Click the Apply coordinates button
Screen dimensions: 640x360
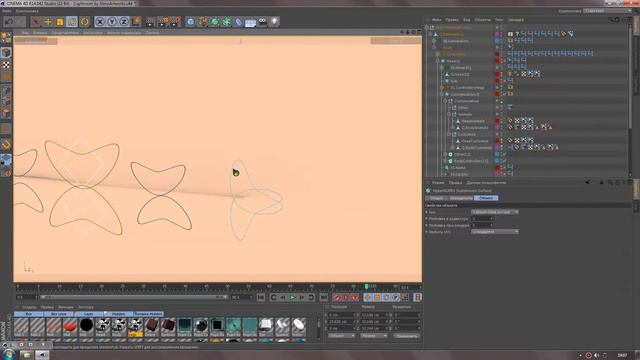pyautogui.click(x=407, y=336)
